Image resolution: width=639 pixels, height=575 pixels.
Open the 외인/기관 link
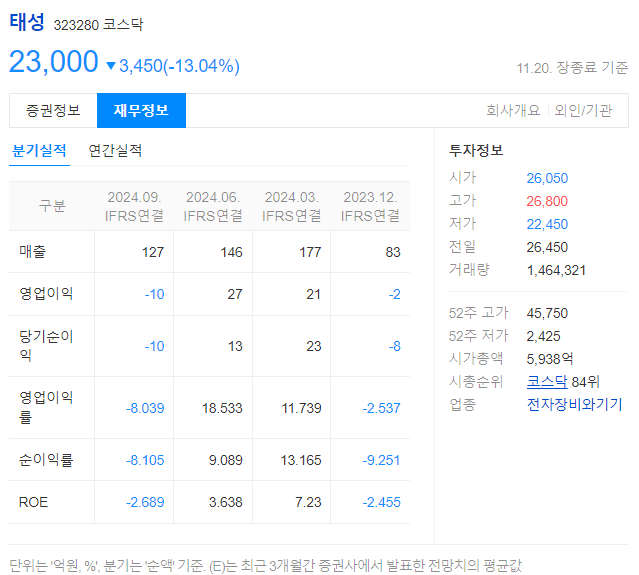(583, 110)
